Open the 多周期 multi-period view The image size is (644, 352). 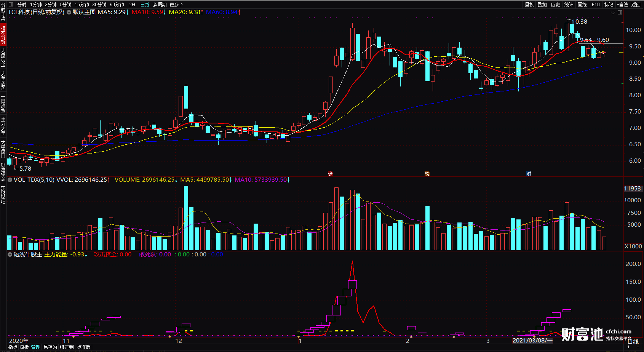point(160,5)
